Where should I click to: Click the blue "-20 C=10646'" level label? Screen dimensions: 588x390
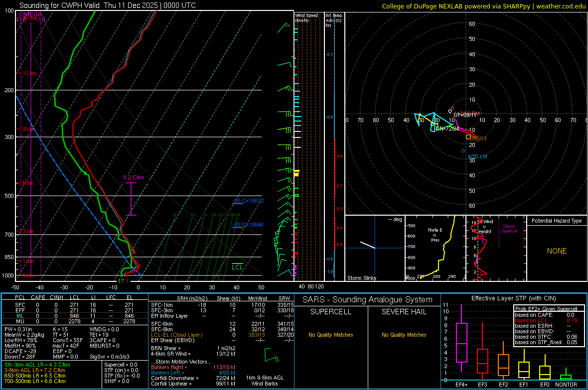[x=248, y=225]
